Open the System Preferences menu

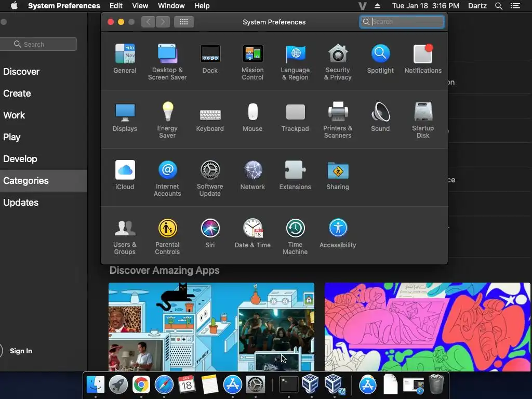click(64, 6)
